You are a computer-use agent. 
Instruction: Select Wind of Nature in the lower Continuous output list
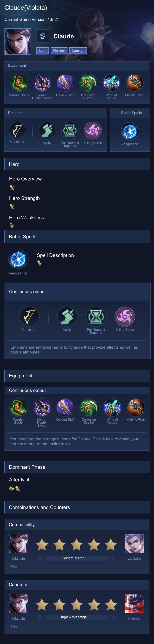click(x=112, y=407)
